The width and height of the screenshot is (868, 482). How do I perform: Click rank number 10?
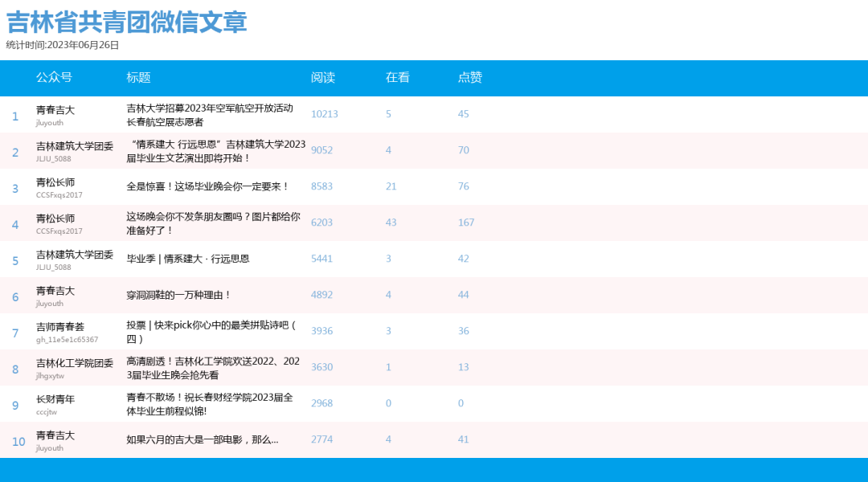pos(18,442)
